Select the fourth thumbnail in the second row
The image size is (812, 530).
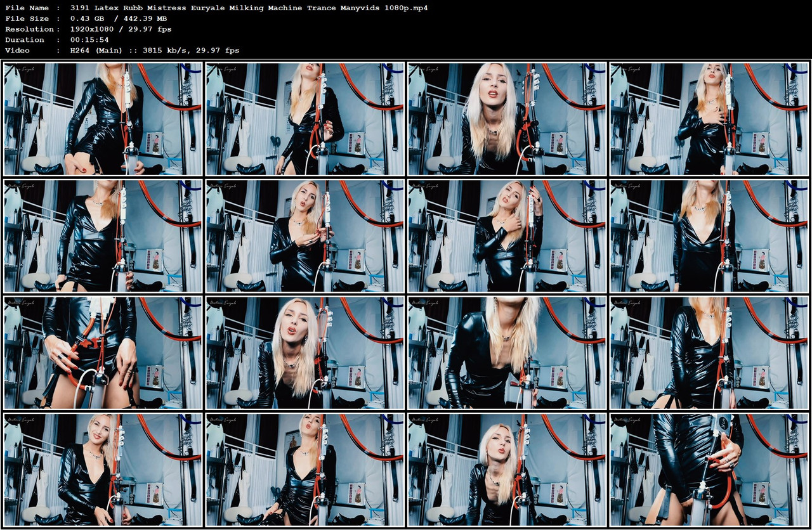click(709, 236)
